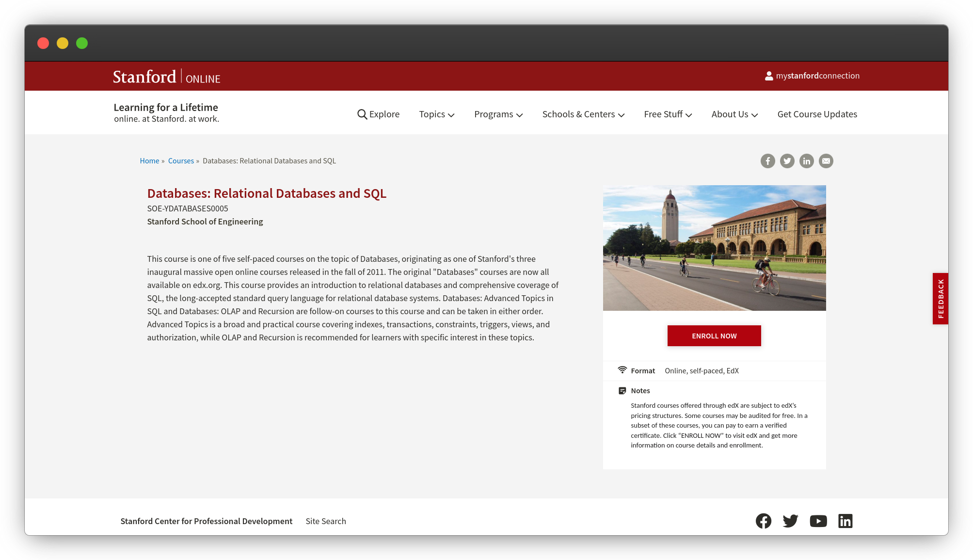Share the course by email via the envelope icon
Screen dimensions: 973x560
826,161
